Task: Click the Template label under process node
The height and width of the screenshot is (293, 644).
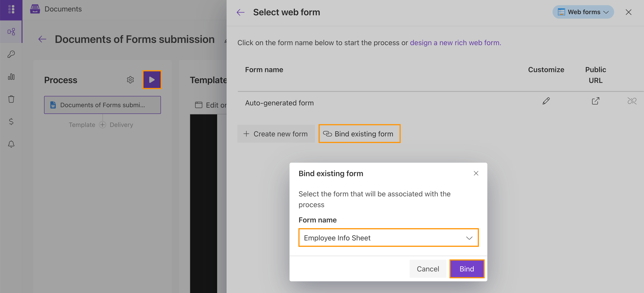Action: [x=82, y=125]
